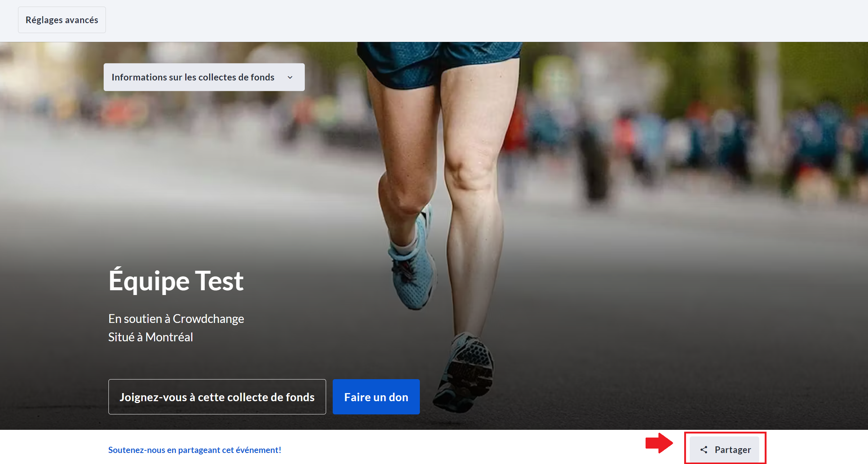868x464 pixels.
Task: Click the word 'fonds' in the dropdown label
Action: [x=262, y=78]
